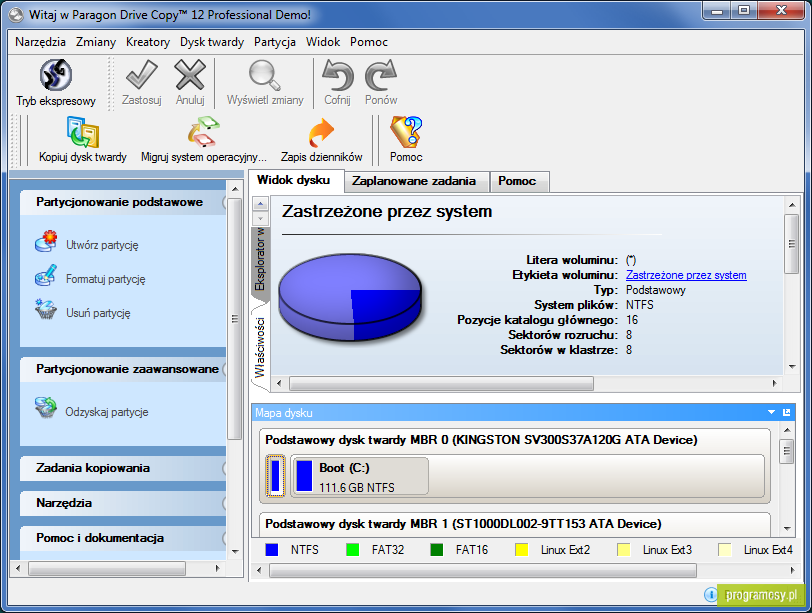Image resolution: width=812 pixels, height=613 pixels.
Task: Choose Formatuj partycję in sidebar
Action: (x=90, y=277)
